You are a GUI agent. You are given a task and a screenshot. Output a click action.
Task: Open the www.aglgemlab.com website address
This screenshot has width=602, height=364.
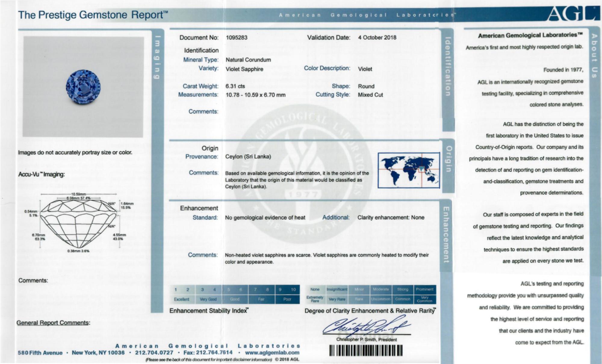272,352
